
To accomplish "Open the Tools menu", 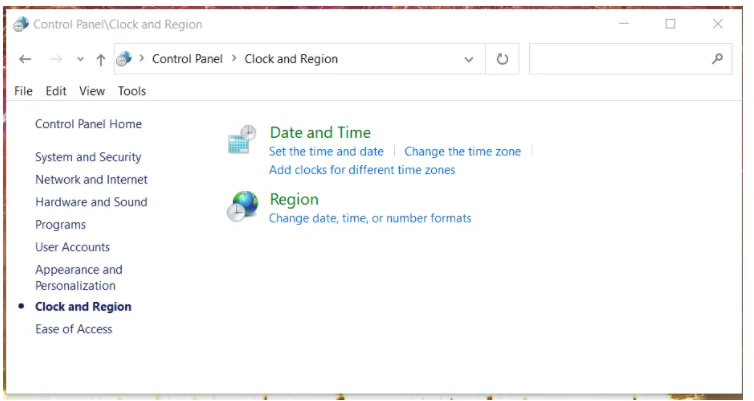I will click(x=132, y=91).
